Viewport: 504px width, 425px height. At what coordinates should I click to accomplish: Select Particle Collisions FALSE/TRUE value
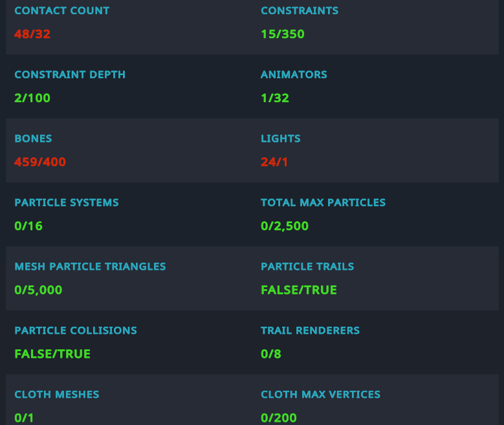52,354
